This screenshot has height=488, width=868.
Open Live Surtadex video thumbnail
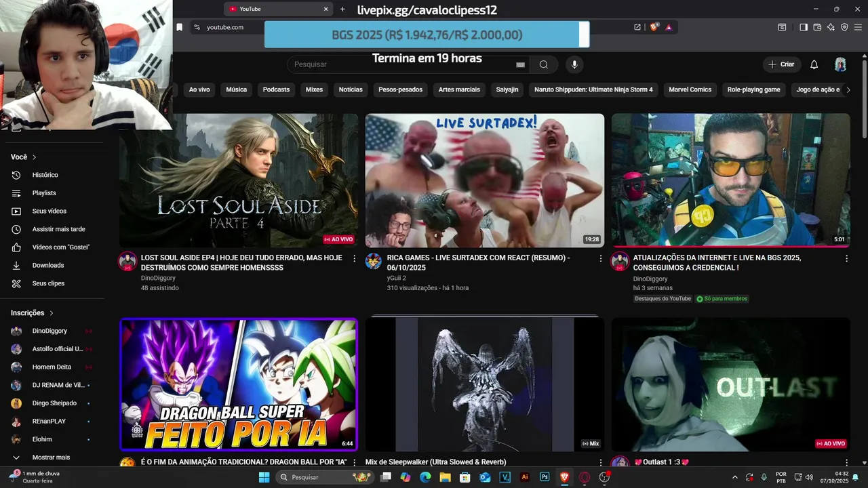tap(485, 180)
